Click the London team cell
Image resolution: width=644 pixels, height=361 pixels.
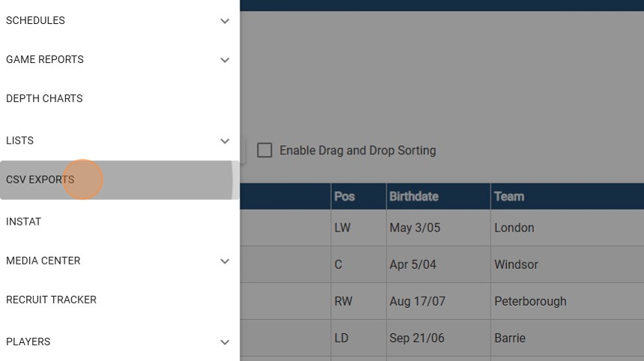[x=514, y=228]
